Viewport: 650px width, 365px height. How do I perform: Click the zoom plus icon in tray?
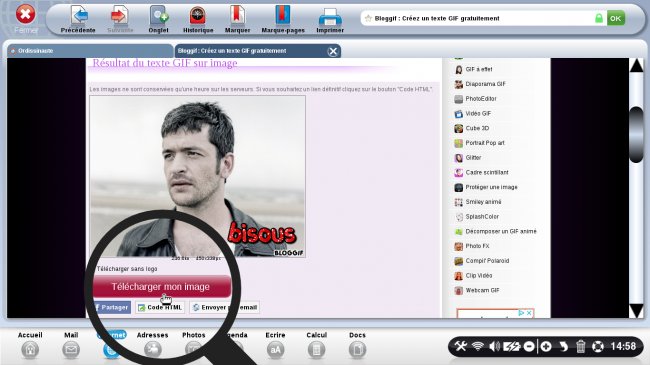pos(546,346)
